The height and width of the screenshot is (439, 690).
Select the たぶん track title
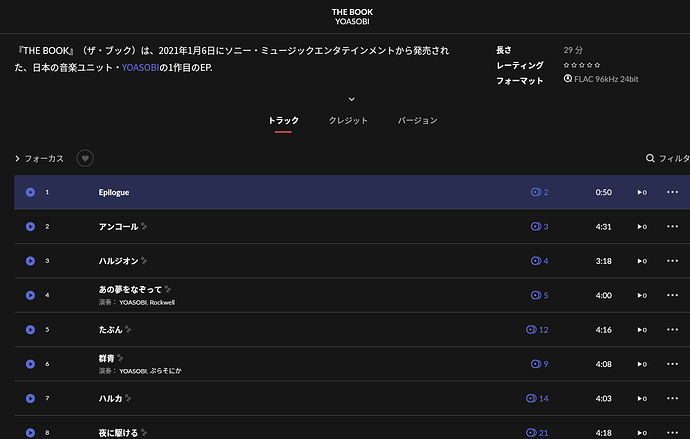click(110, 329)
